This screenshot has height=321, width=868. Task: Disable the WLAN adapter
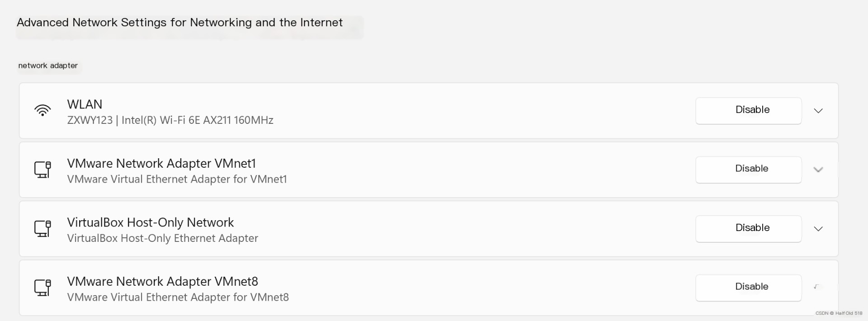coord(748,111)
